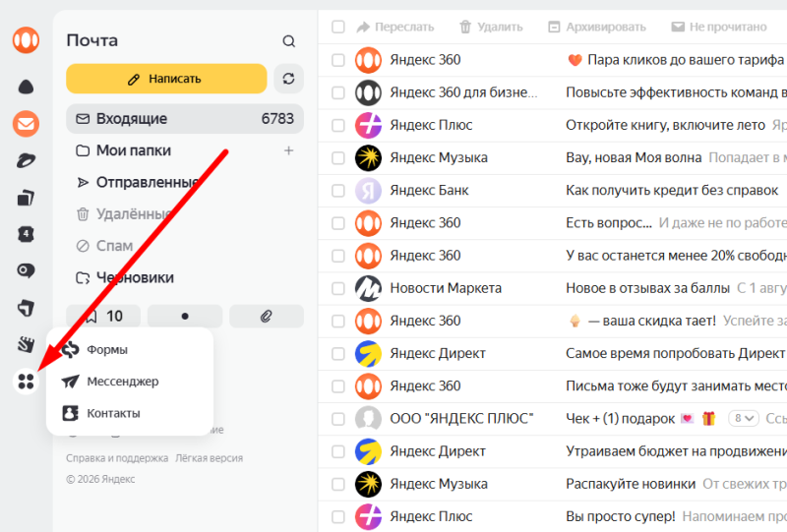The height and width of the screenshot is (532, 787).
Task: Filter messages with attachments via the paperclip
Action: coord(267,316)
